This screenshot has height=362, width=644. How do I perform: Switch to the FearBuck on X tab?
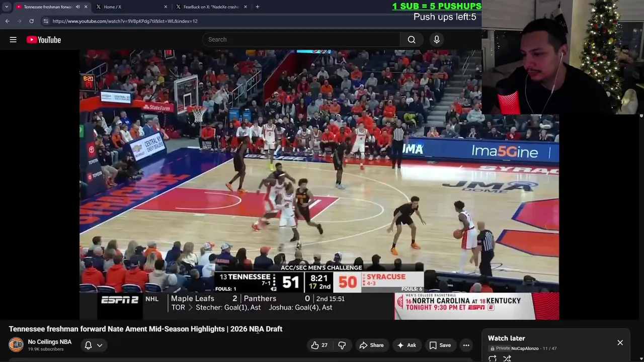pos(211,7)
